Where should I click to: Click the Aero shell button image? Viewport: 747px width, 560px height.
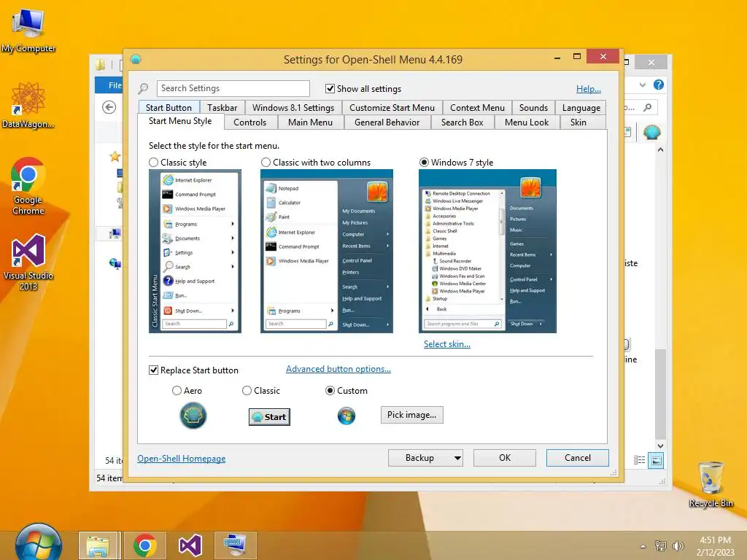point(193,416)
